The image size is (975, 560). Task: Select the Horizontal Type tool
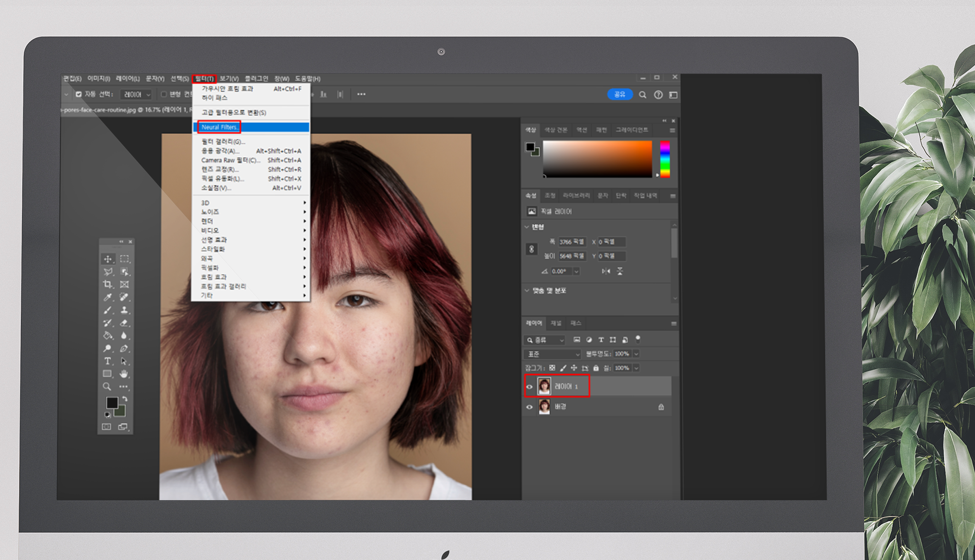click(108, 361)
